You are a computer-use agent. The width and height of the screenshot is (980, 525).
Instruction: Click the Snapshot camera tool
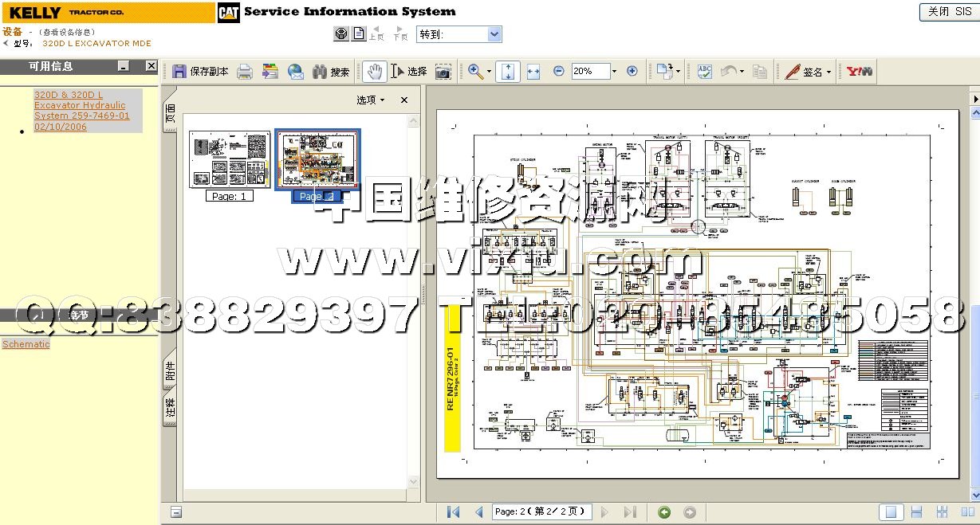click(x=443, y=72)
